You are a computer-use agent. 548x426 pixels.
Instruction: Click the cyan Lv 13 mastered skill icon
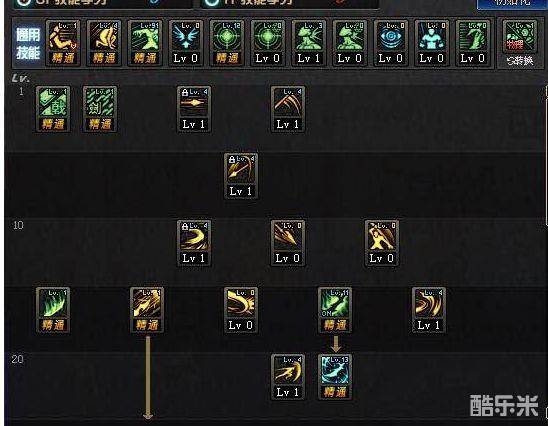tap(335, 377)
